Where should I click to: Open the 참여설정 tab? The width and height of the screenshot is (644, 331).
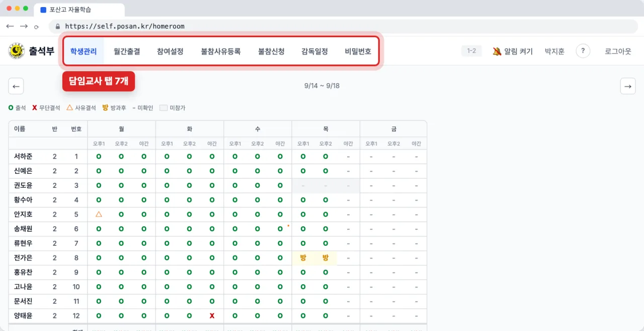coord(170,51)
